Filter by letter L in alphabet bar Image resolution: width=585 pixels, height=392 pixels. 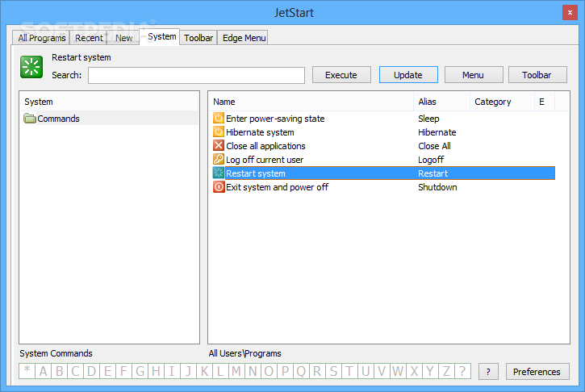[220, 371]
